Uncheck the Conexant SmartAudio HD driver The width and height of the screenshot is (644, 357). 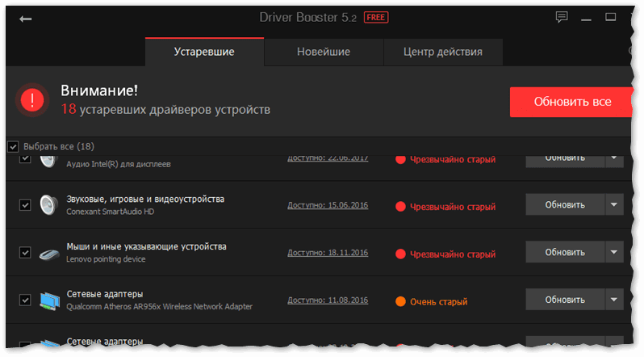pyautogui.click(x=25, y=205)
